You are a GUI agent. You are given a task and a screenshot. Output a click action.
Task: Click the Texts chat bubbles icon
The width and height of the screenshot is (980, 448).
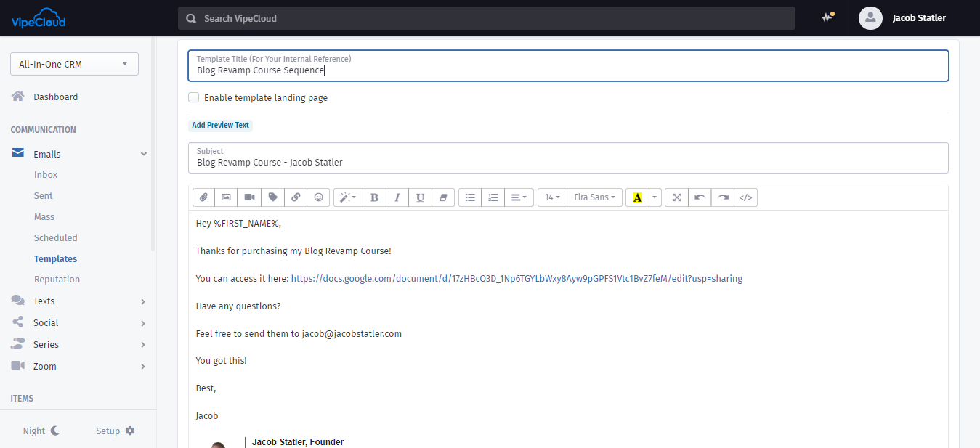18,301
